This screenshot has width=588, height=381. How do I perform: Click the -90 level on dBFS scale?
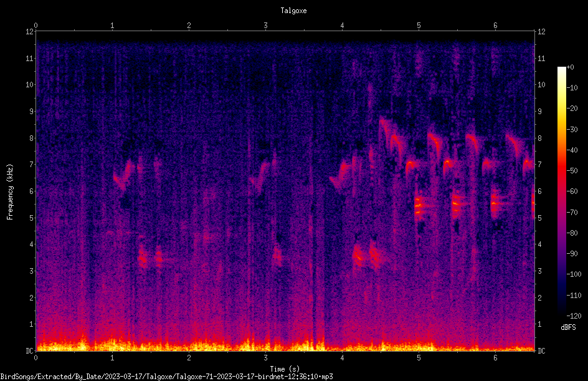(x=572, y=253)
